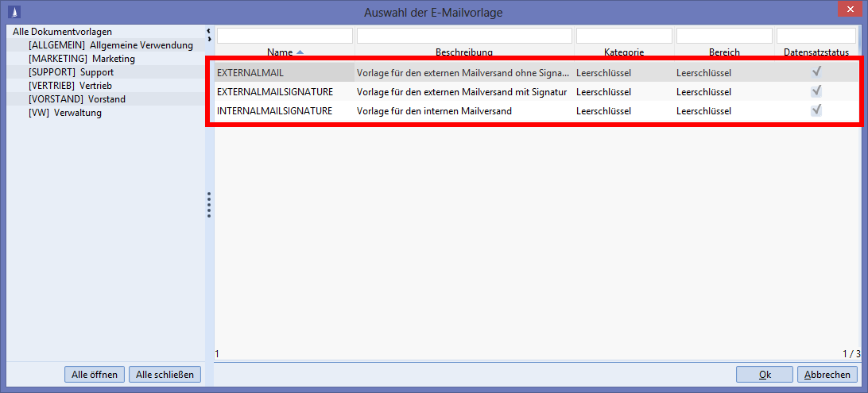This screenshot has width=868, height=393.
Task: Click the filter field above the Name column
Action: click(x=285, y=36)
